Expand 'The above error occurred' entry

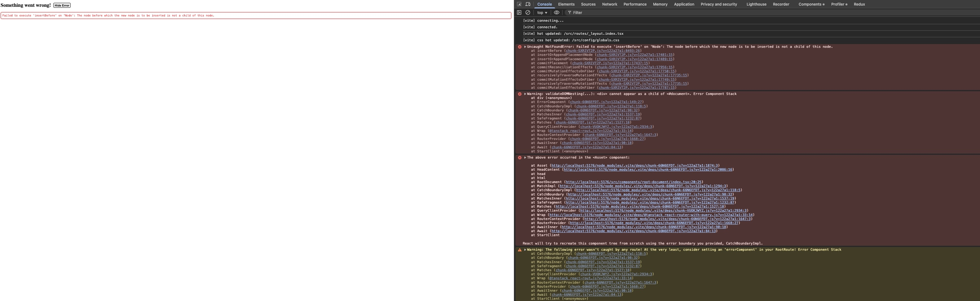pos(525,158)
